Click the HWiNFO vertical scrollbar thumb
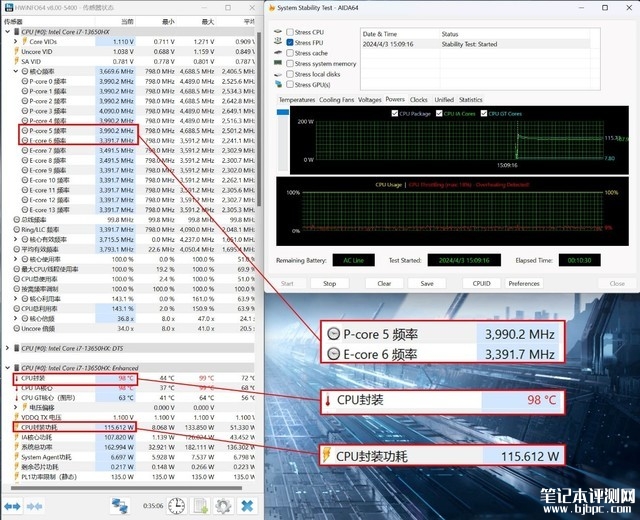This screenshot has width=640, height=520. pyautogui.click(x=259, y=118)
